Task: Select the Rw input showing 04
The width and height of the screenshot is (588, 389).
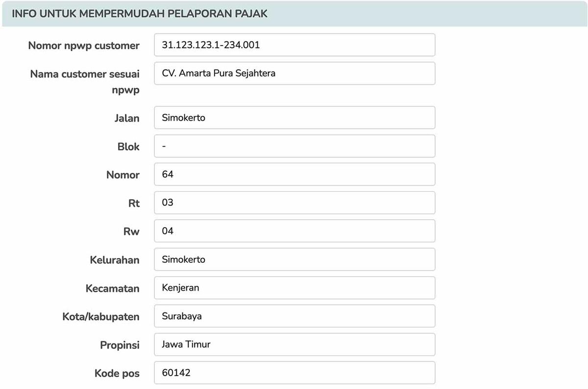Action: point(294,231)
